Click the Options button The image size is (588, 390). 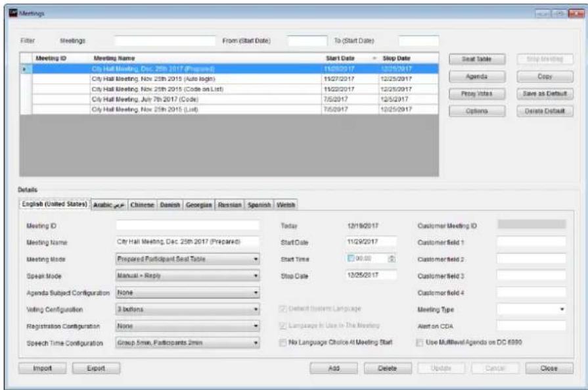pyautogui.click(x=477, y=111)
